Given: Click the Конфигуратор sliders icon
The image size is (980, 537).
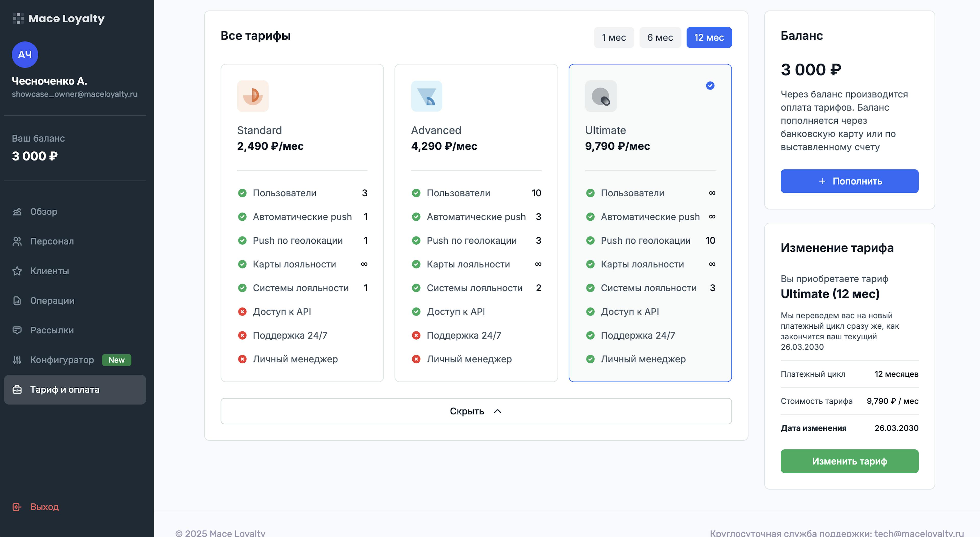Looking at the screenshot, I should tap(17, 360).
